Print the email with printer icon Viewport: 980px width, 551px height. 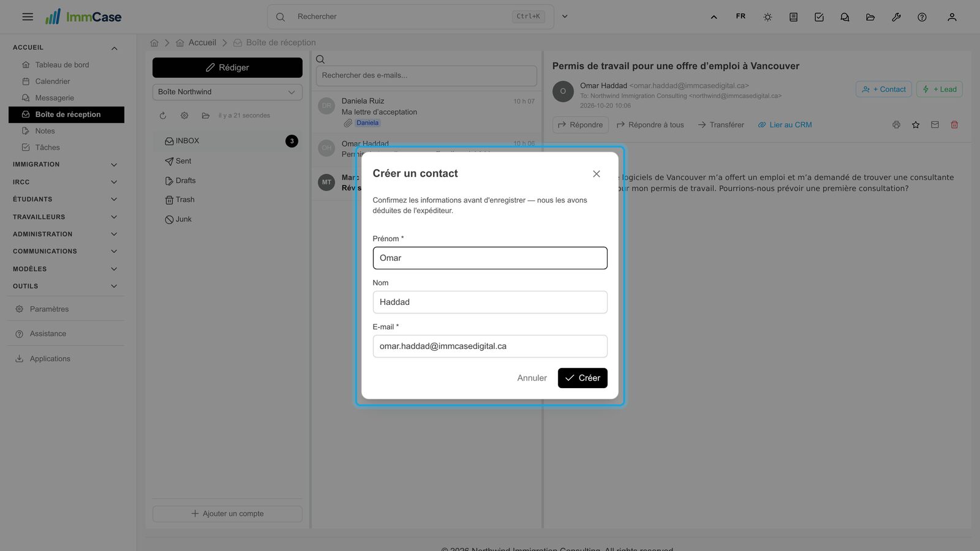(x=896, y=125)
